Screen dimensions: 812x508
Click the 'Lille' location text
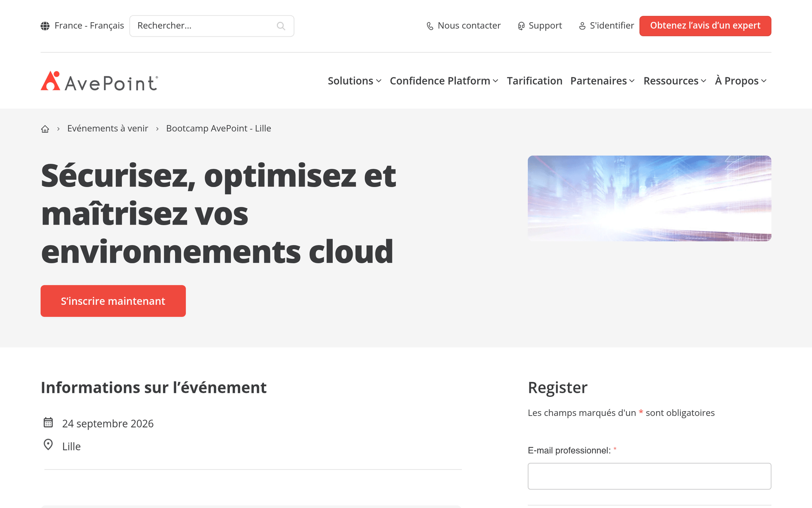71,446
